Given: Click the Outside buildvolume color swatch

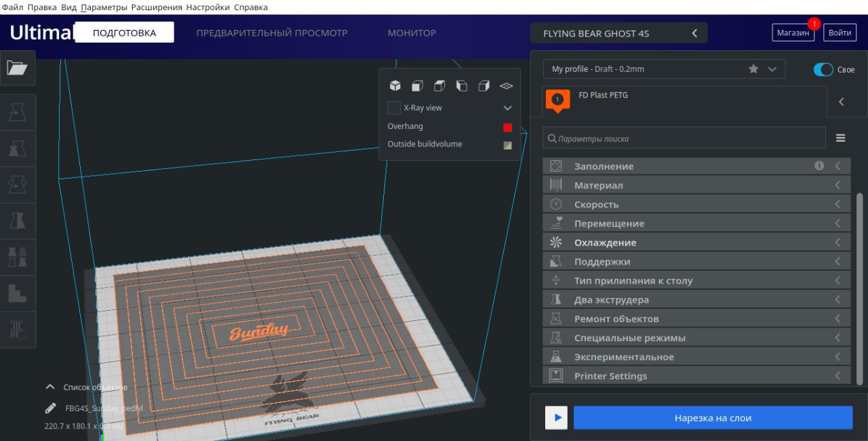Looking at the screenshot, I should [x=507, y=145].
